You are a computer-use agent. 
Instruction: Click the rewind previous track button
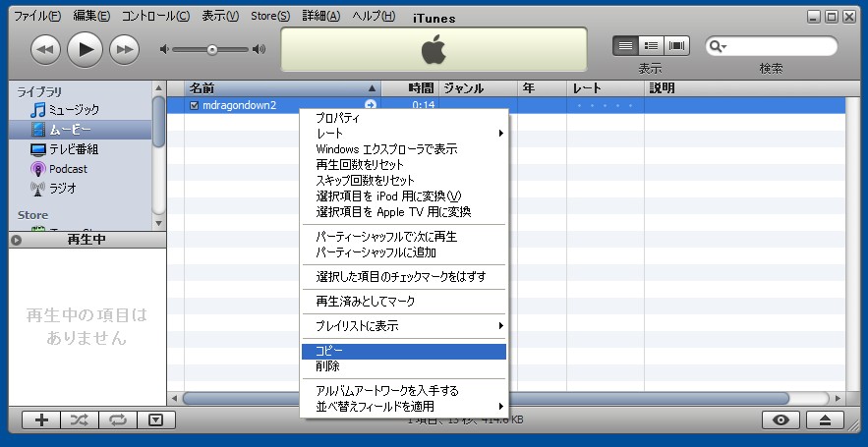(45, 50)
